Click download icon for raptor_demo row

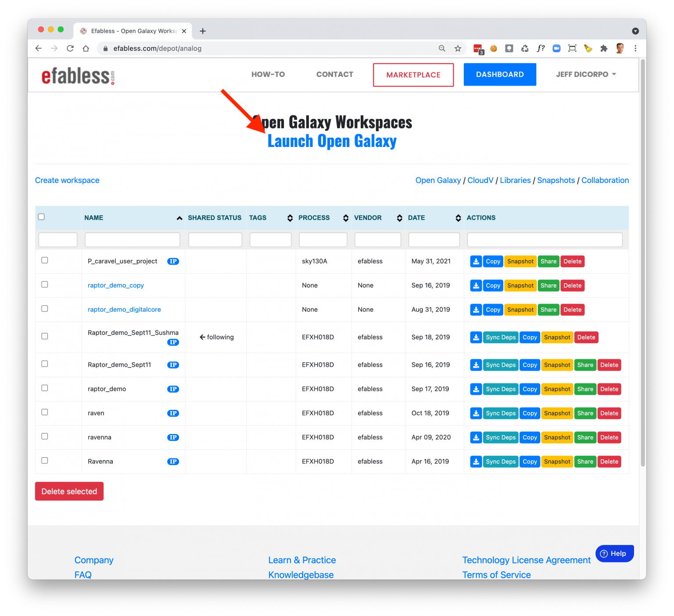click(476, 389)
